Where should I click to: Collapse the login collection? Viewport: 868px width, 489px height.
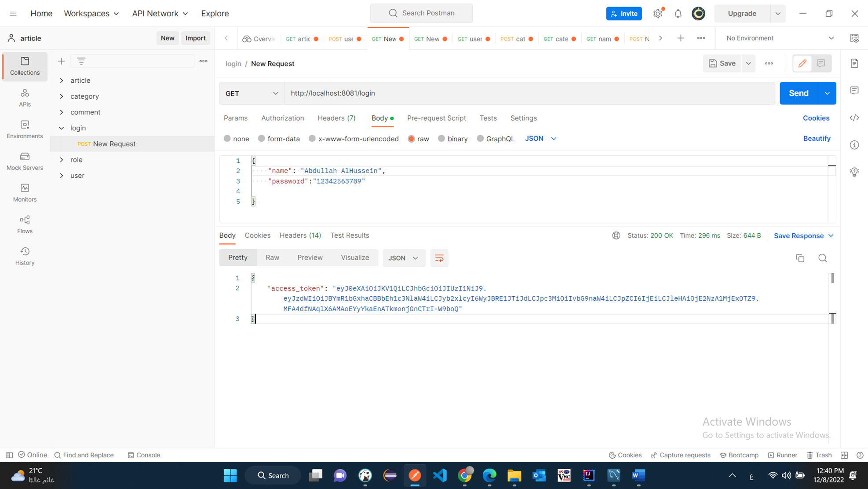pyautogui.click(x=62, y=128)
